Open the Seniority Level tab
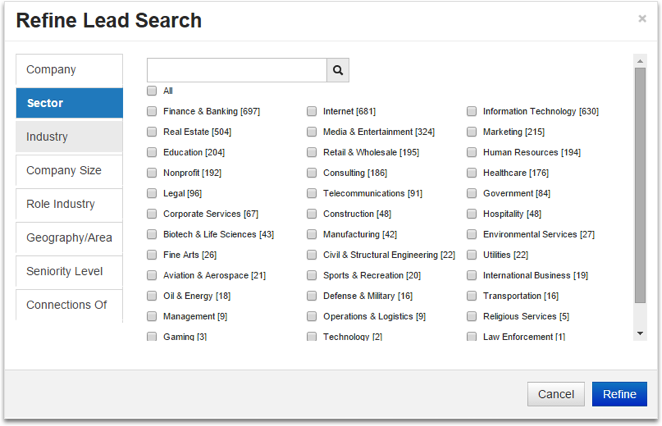Image resolution: width=662 pixels, height=426 pixels. (69, 272)
